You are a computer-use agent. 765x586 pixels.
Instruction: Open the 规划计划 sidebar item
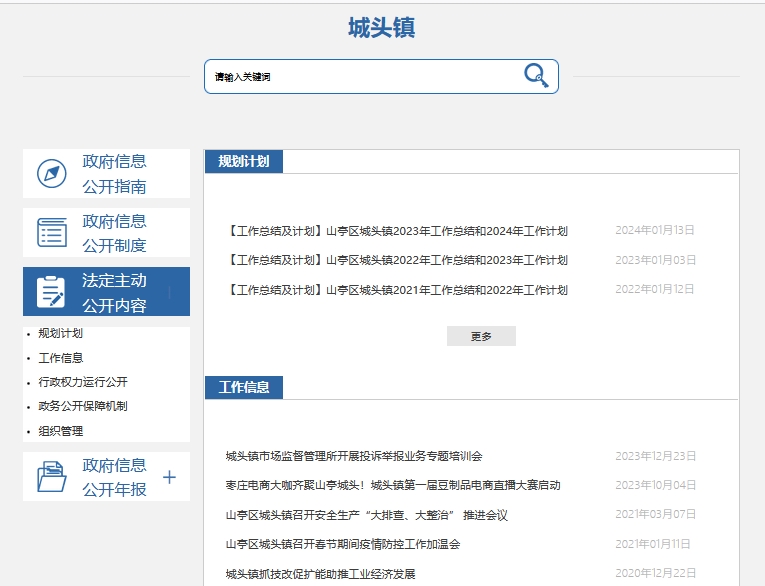pos(60,333)
